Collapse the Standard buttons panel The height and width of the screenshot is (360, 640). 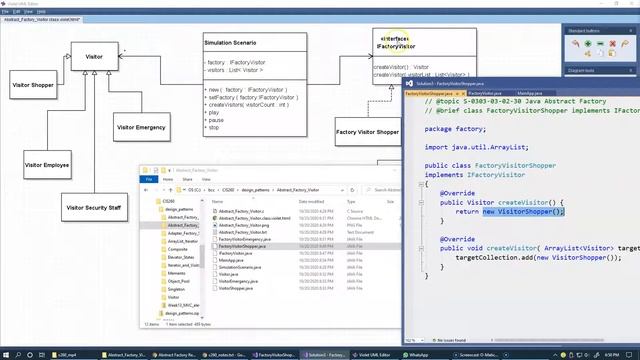click(x=631, y=31)
